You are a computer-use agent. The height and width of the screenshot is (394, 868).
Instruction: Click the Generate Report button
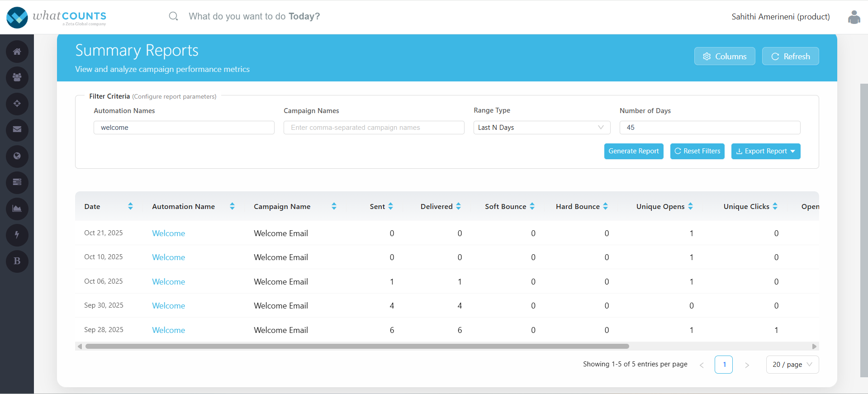click(633, 151)
